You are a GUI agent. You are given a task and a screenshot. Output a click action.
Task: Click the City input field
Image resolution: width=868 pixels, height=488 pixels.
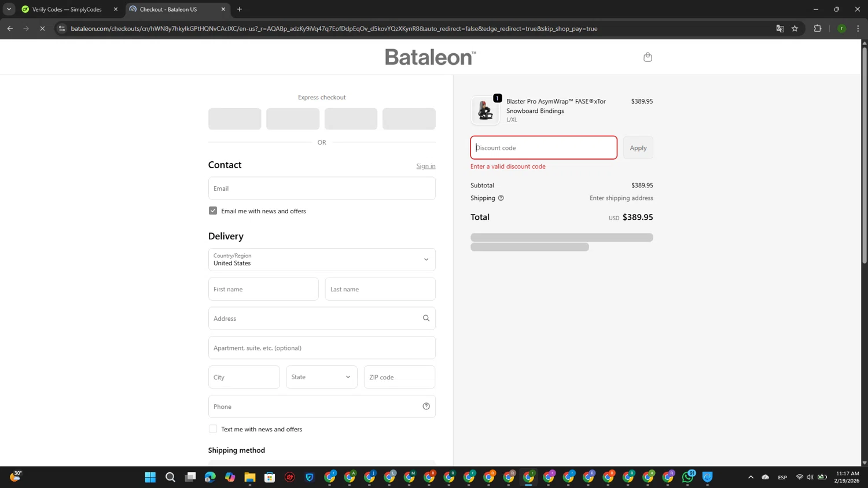[x=244, y=377]
